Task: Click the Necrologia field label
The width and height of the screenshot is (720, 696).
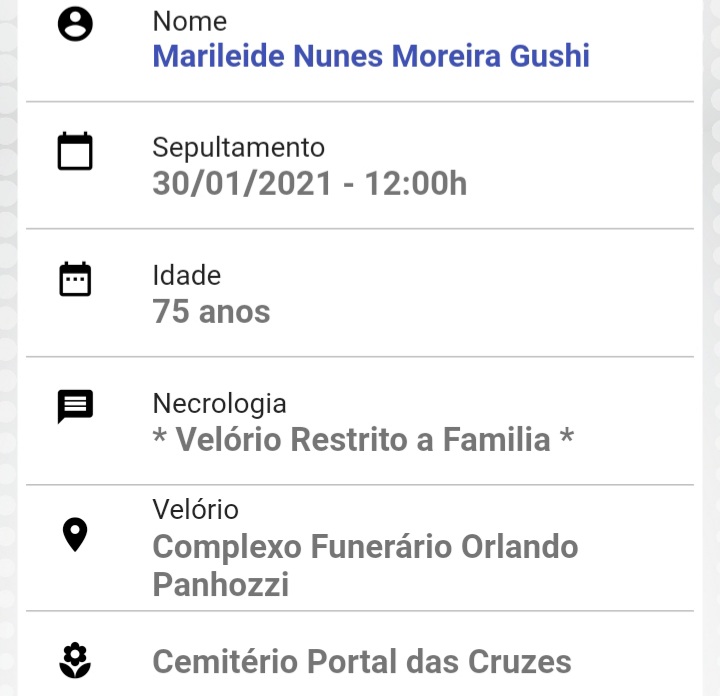Action: (x=219, y=404)
